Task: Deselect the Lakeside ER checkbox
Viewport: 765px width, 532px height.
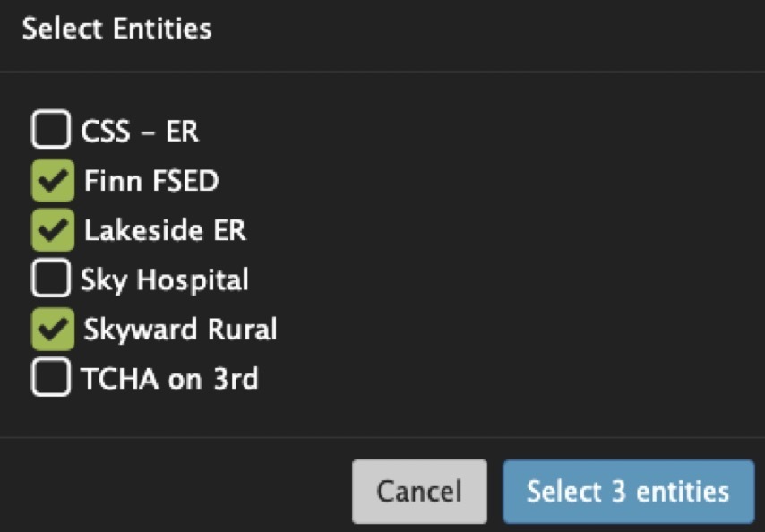Action: point(52,230)
